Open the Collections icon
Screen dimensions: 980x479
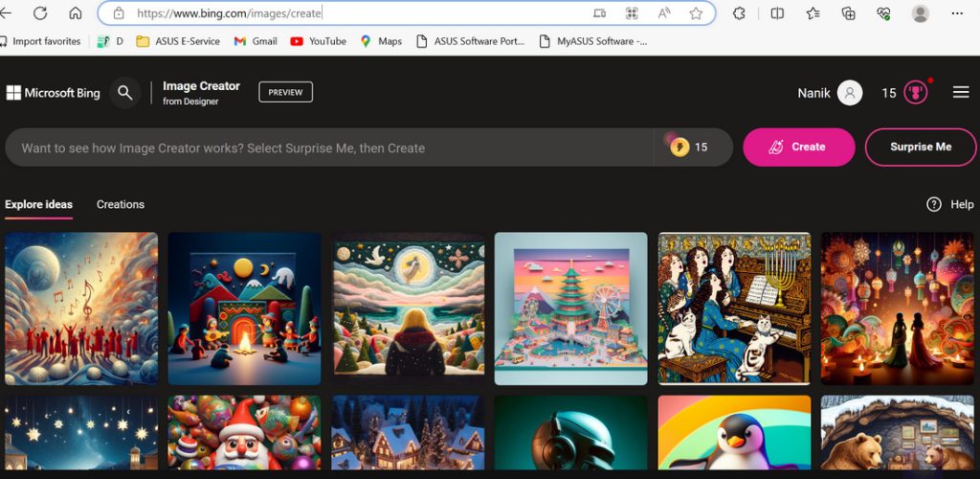click(x=848, y=13)
